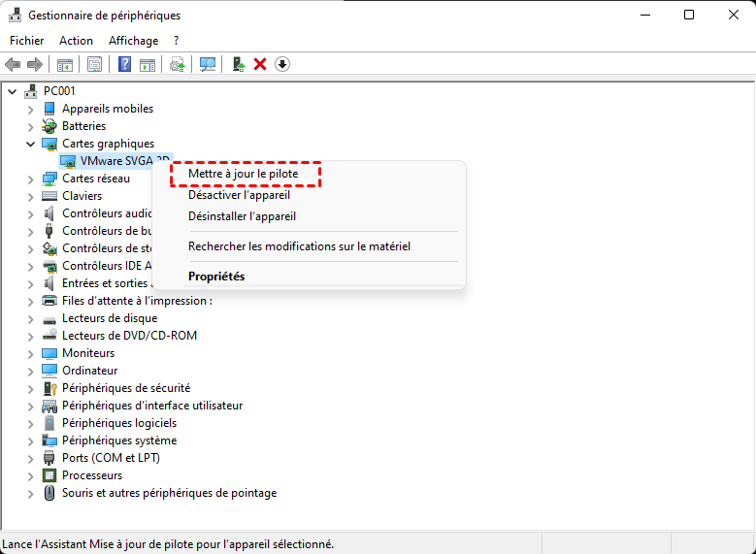The height and width of the screenshot is (554, 756).
Task: Open the Fichier menu
Action: (27, 41)
